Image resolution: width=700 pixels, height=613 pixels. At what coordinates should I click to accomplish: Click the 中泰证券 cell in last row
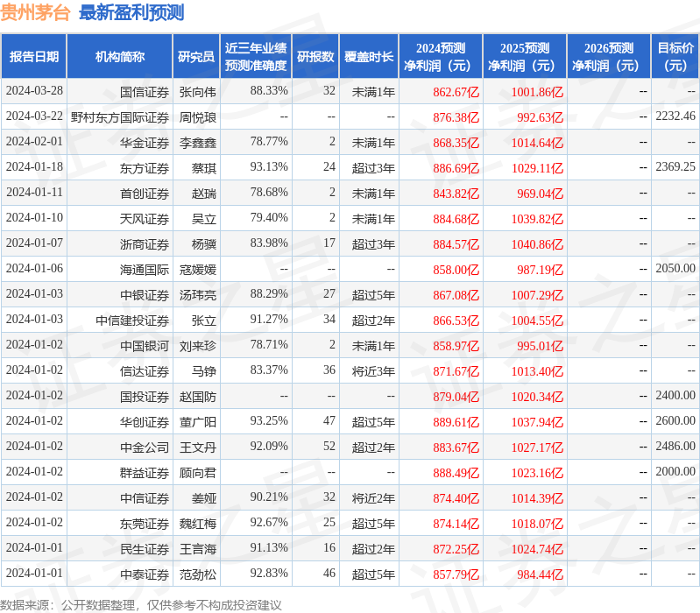pyautogui.click(x=145, y=574)
